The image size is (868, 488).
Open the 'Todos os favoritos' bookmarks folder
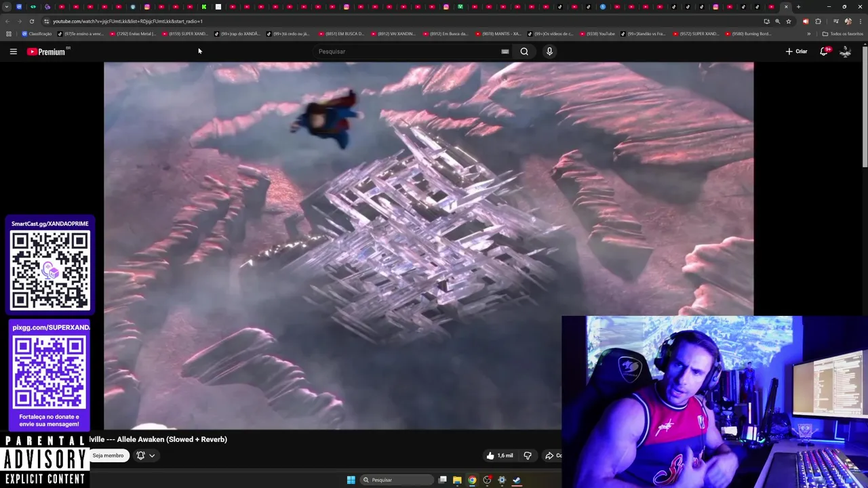pos(842,34)
